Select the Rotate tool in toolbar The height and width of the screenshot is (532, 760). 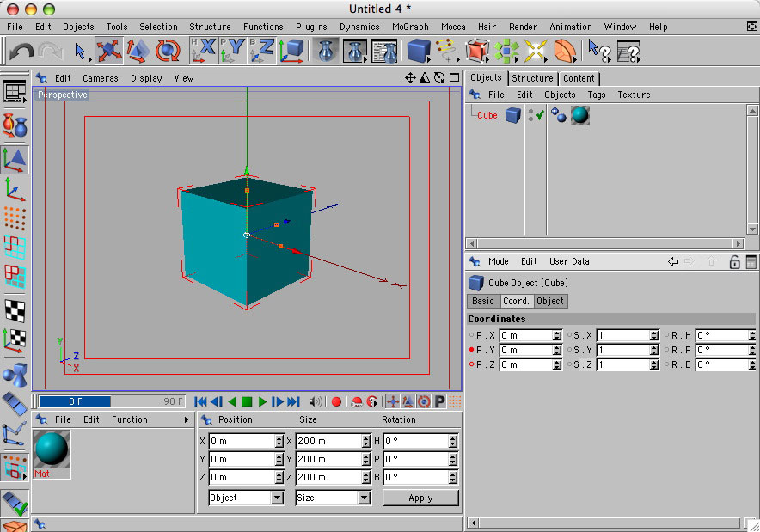click(168, 52)
